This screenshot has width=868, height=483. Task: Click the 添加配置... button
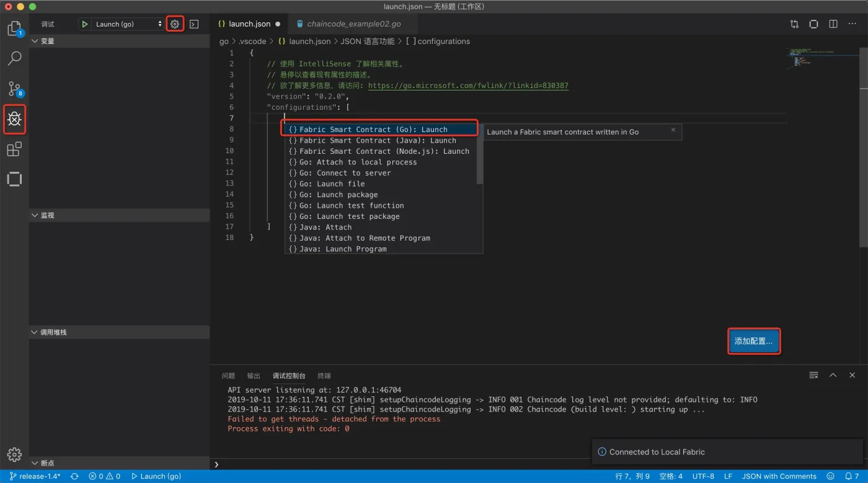pos(753,341)
